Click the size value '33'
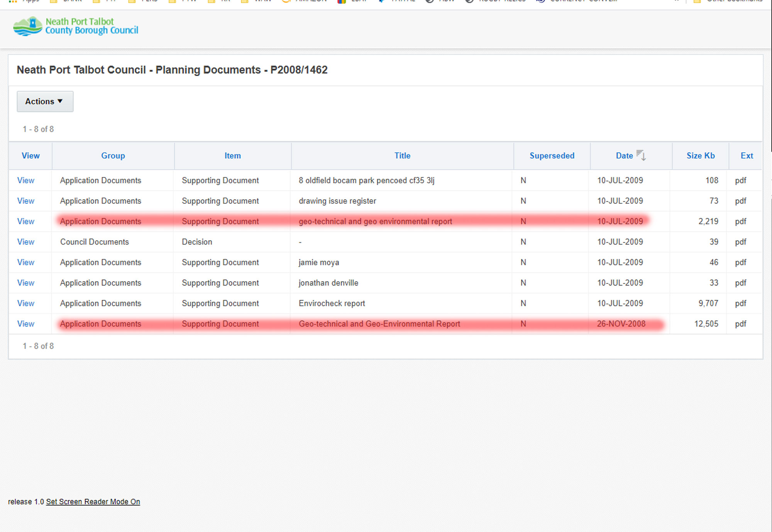Viewport: 772px width, 532px height. [x=714, y=283]
